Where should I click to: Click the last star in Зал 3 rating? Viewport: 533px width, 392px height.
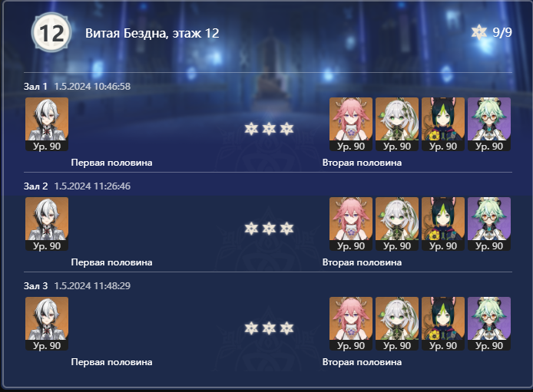[286, 328]
